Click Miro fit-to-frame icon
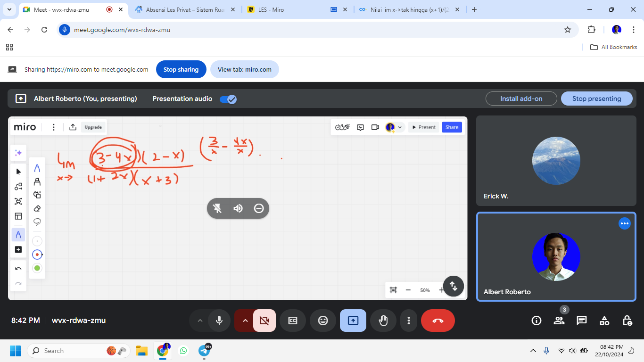The width and height of the screenshot is (644, 362). tap(393, 290)
